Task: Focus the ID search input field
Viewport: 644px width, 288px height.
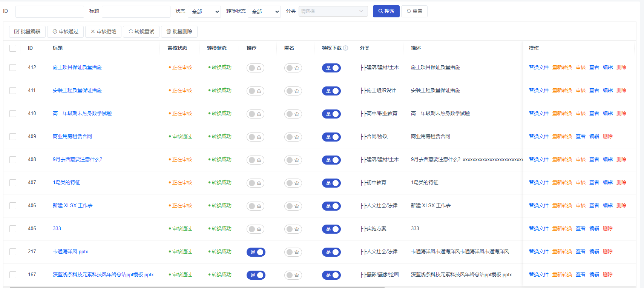Action: click(x=50, y=12)
